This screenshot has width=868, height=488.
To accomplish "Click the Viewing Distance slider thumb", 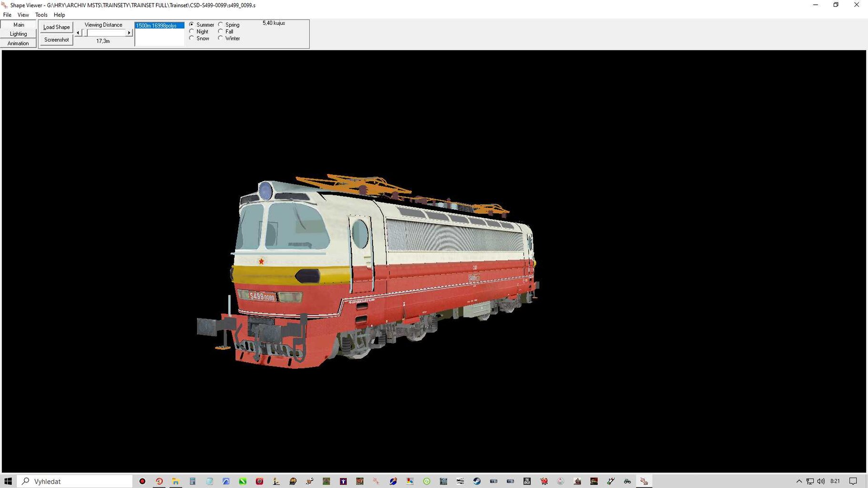I will (85, 33).
